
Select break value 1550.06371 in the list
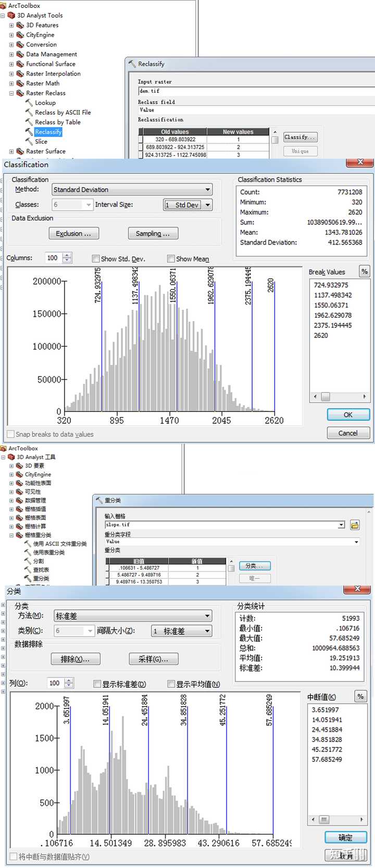pos(331,305)
